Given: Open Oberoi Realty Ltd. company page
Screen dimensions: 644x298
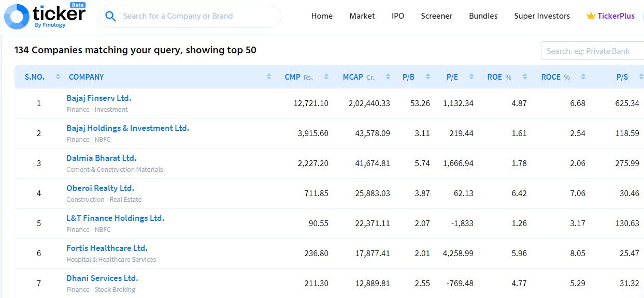Looking at the screenshot, I should [100, 188].
